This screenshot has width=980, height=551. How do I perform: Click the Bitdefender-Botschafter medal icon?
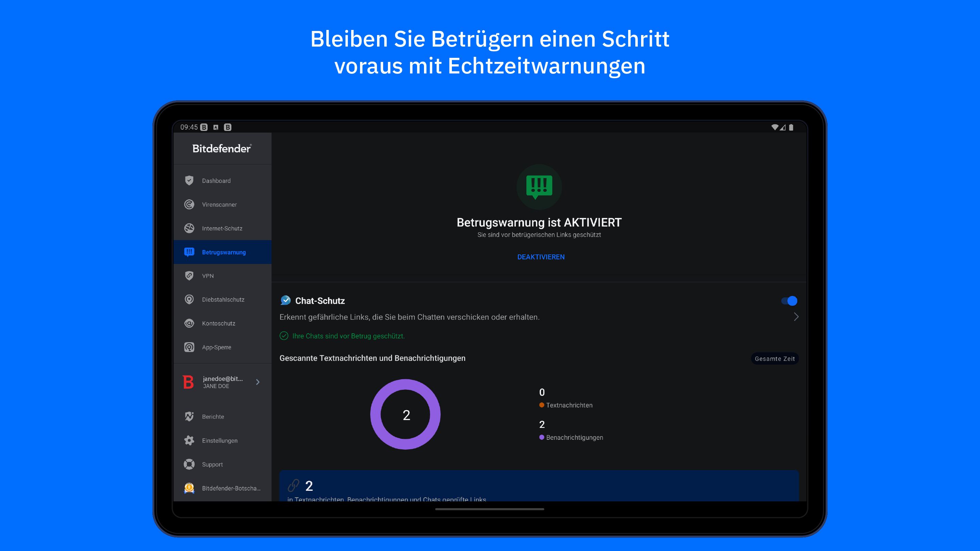tap(189, 488)
